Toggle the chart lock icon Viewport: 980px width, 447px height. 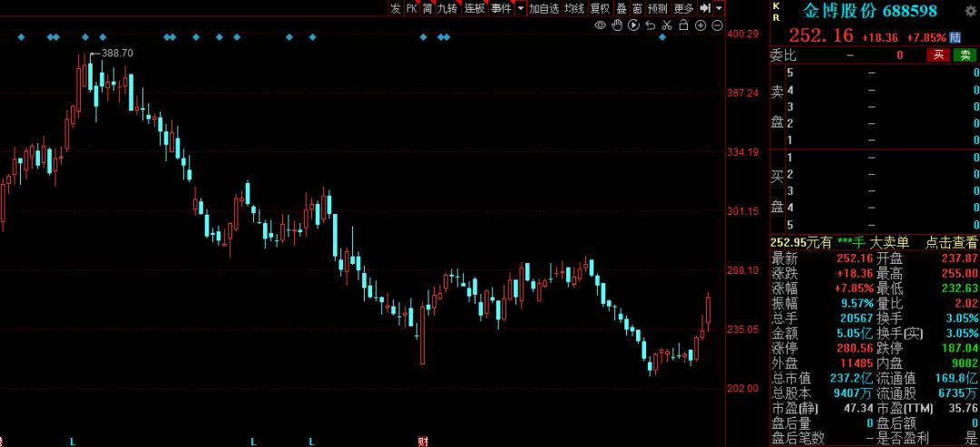pyautogui.click(x=683, y=25)
